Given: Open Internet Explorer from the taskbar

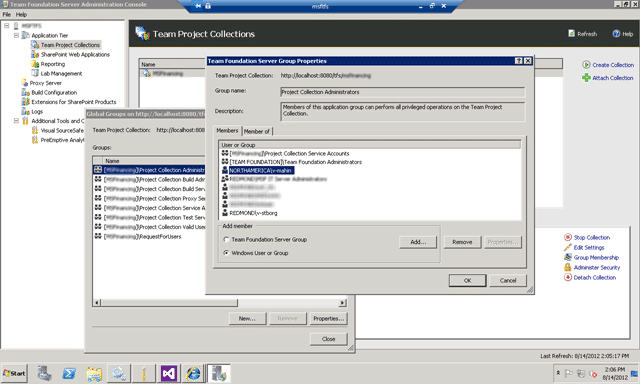Looking at the screenshot, I should tap(193, 373).
